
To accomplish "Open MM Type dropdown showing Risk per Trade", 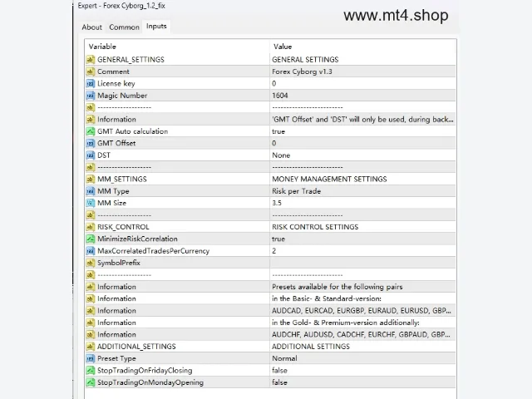I will [x=362, y=191].
